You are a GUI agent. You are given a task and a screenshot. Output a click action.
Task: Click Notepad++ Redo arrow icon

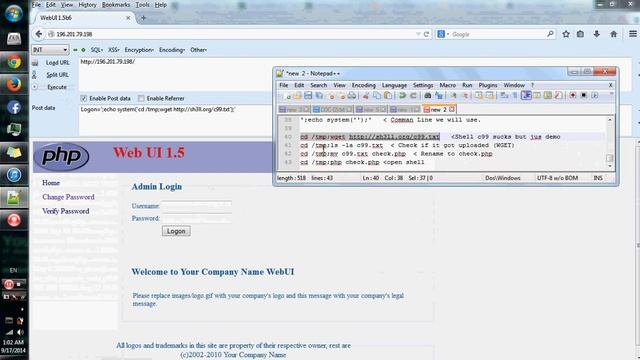coord(413,96)
